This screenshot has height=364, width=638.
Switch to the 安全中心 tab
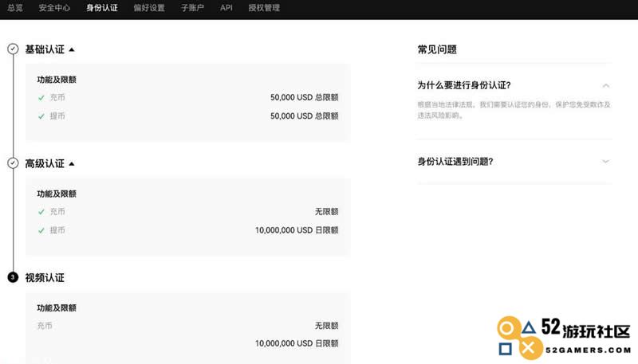point(54,8)
